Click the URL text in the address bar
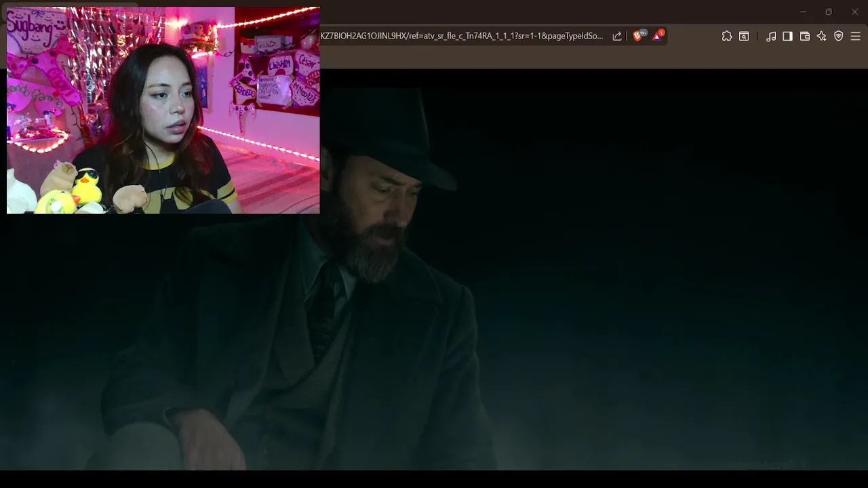The image size is (868, 488). coord(462,36)
